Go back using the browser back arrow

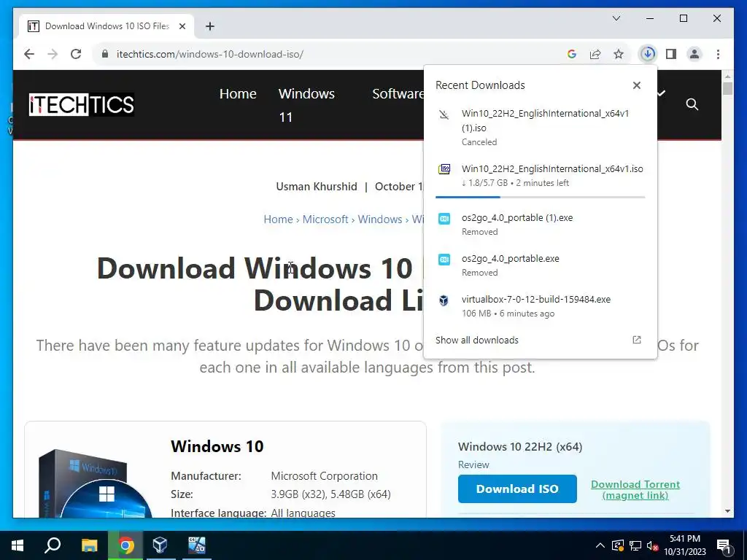coord(29,54)
